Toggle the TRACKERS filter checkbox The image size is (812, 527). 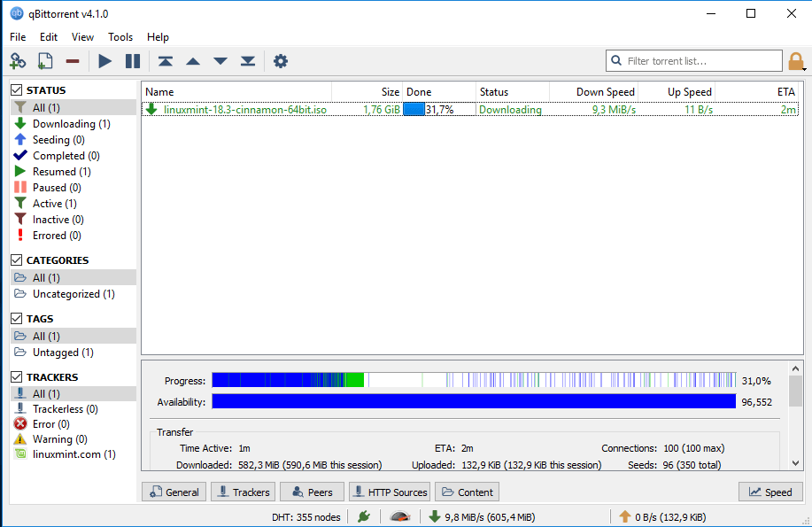click(x=17, y=376)
